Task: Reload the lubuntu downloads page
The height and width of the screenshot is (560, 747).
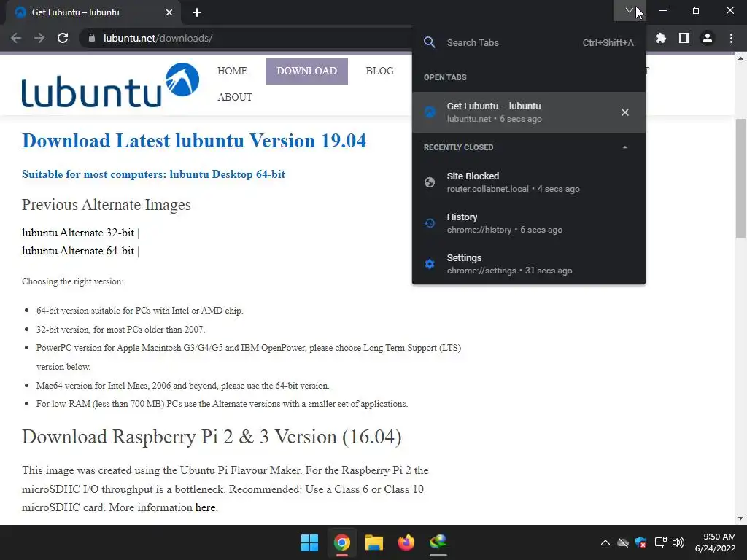Action: 63,38
